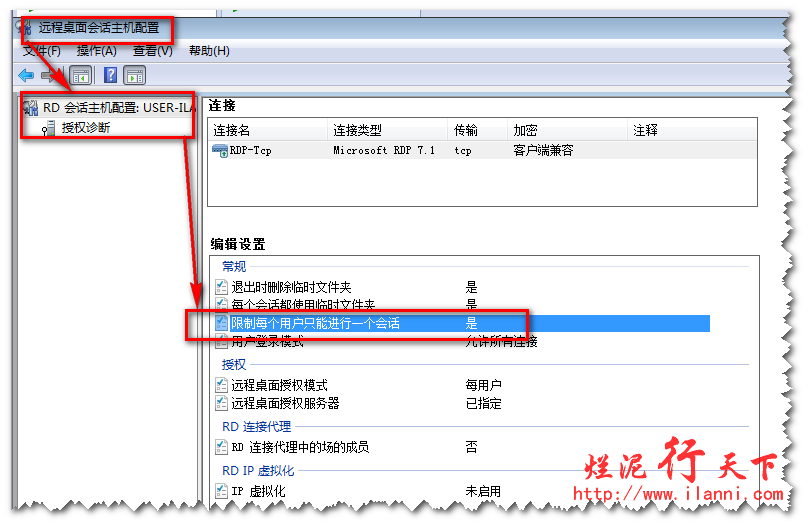Click the RD IP 虚拟化 group heading

click(258, 471)
